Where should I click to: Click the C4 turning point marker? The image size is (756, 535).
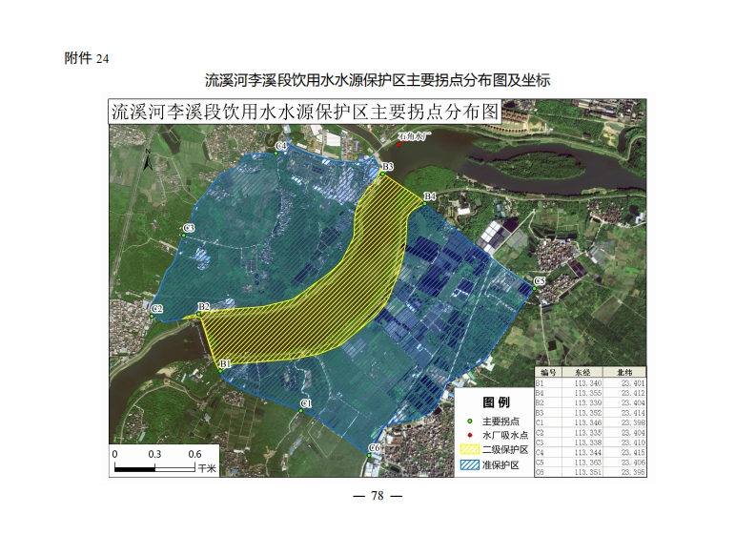[277, 151]
